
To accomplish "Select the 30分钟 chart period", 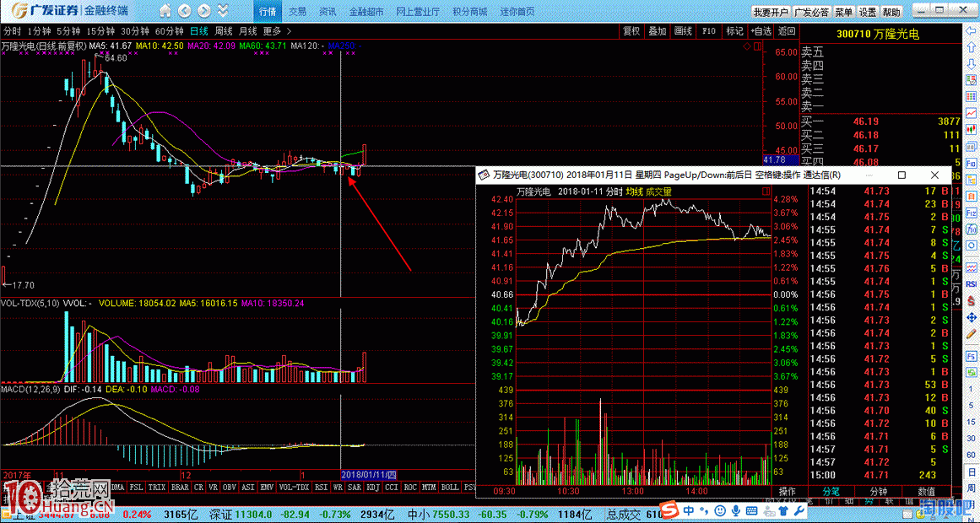I will point(134,30).
